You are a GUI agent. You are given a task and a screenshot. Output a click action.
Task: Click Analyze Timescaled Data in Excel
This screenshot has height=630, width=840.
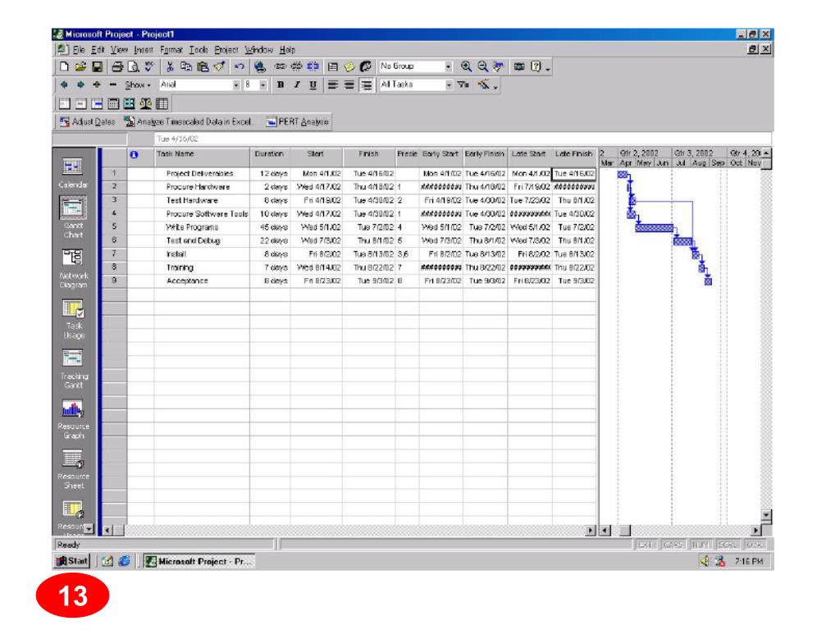click(190, 121)
